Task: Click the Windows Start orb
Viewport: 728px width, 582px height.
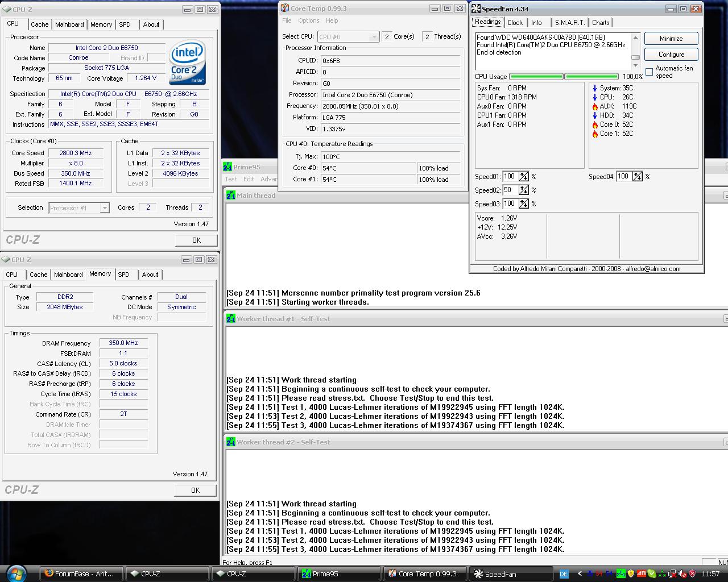Action: (16, 573)
